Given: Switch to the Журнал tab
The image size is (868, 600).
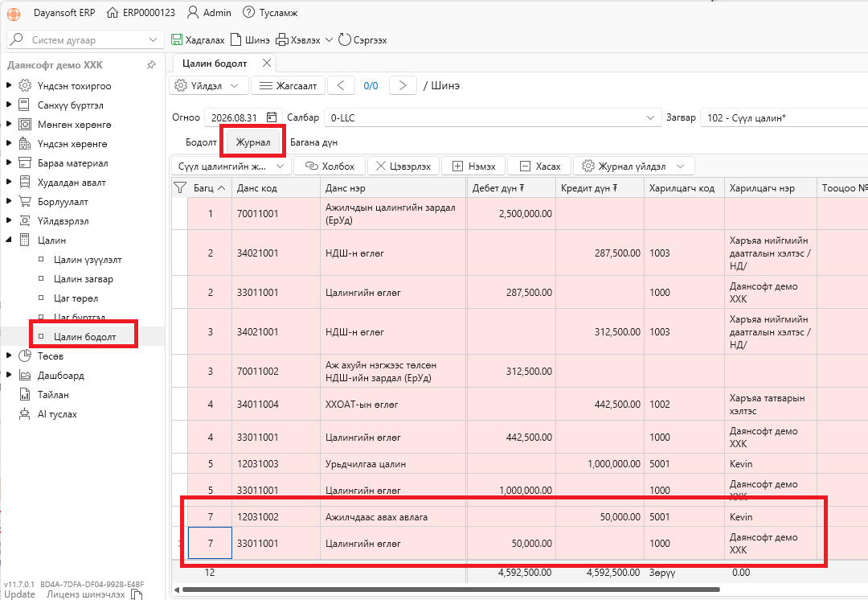Looking at the screenshot, I should (x=253, y=142).
